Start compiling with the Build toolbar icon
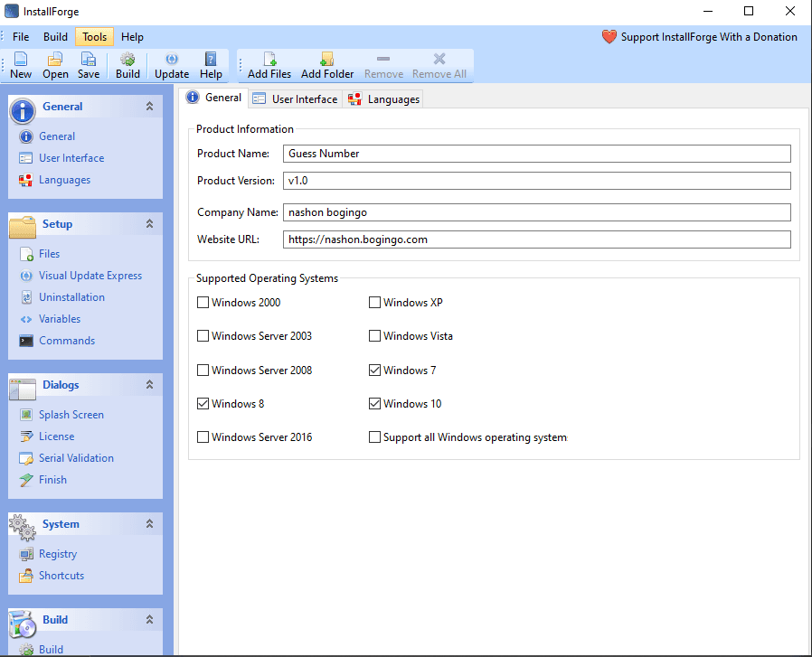812x657 pixels. click(127, 65)
